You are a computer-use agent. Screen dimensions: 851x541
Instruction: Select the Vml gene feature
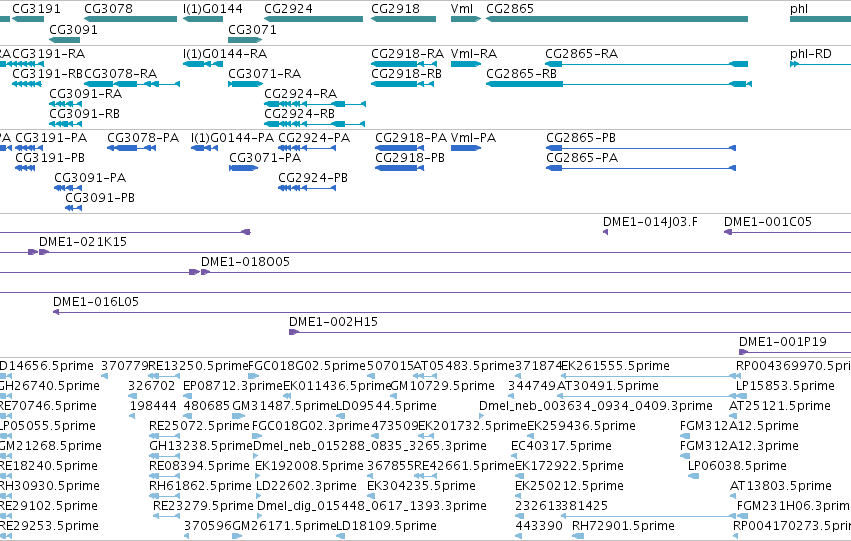[466, 19]
